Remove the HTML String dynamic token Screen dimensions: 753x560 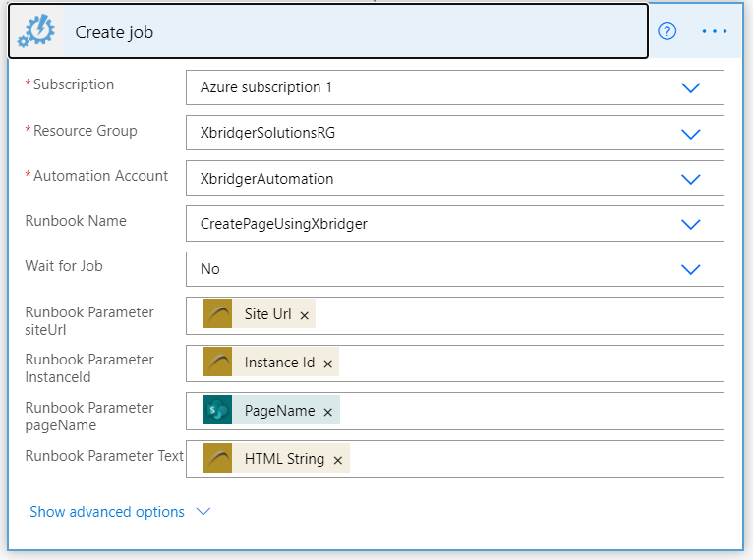pos(338,460)
